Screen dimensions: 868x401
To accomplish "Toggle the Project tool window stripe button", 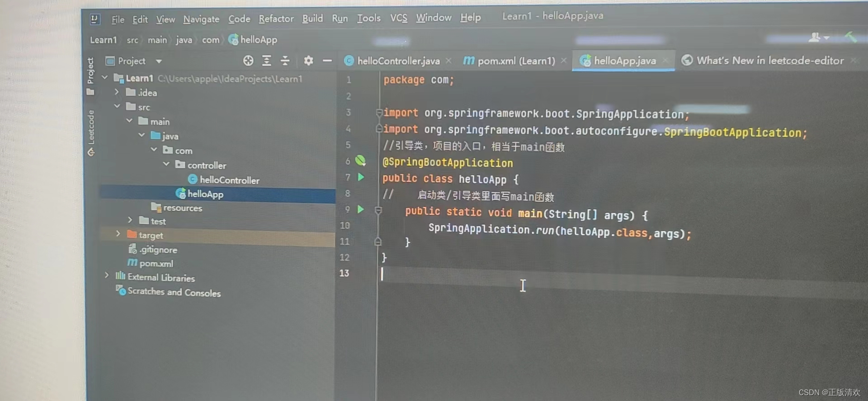I will click(90, 70).
